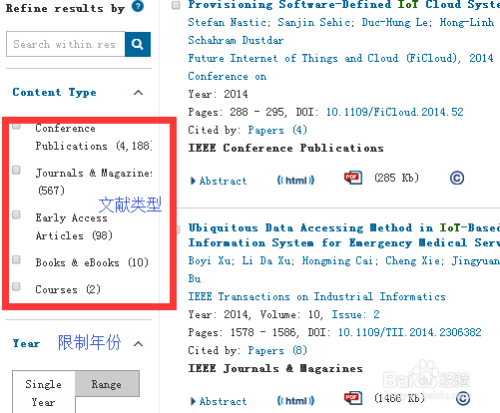Open author Schahram Dustdar
500x413 pixels.
point(236,40)
